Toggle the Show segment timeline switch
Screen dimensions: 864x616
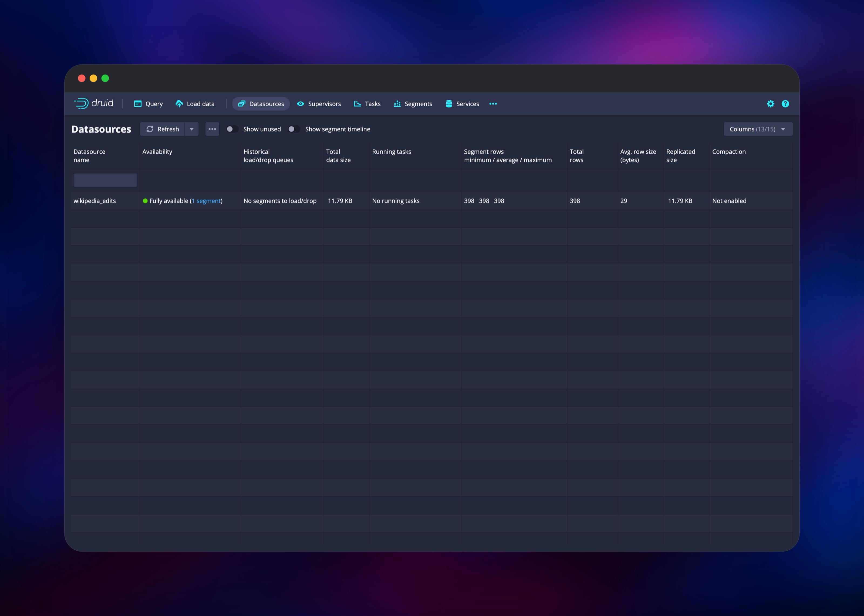tap(294, 129)
